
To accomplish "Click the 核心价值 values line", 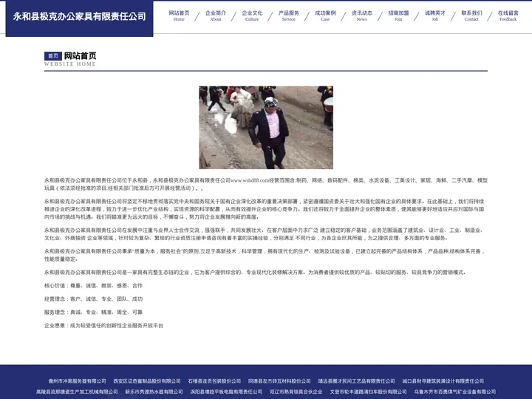I will [x=93, y=286].
